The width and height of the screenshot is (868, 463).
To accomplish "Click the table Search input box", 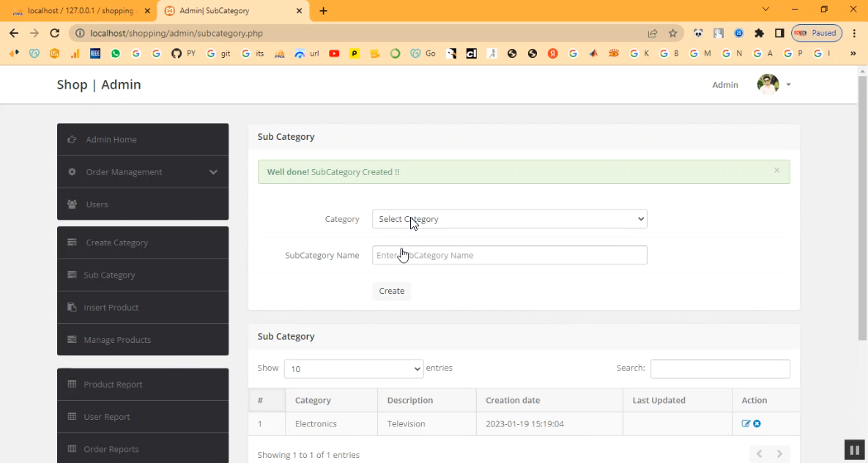I will 719,368.
